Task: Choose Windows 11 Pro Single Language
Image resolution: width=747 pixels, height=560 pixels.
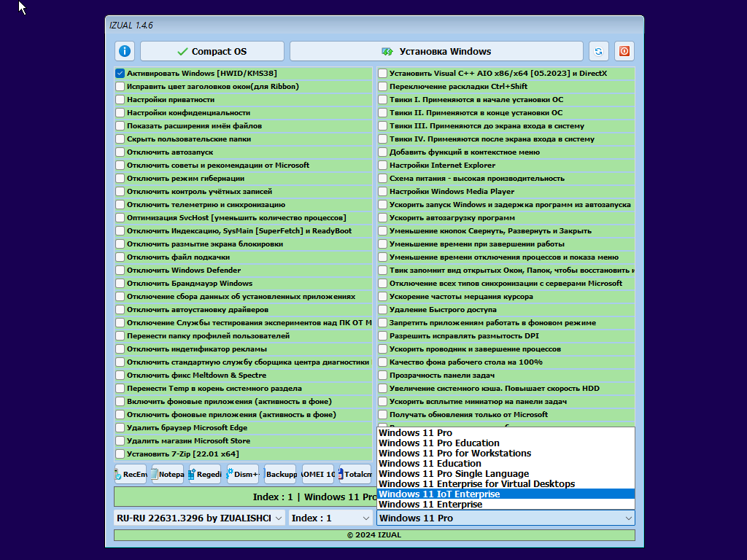Action: point(506,474)
